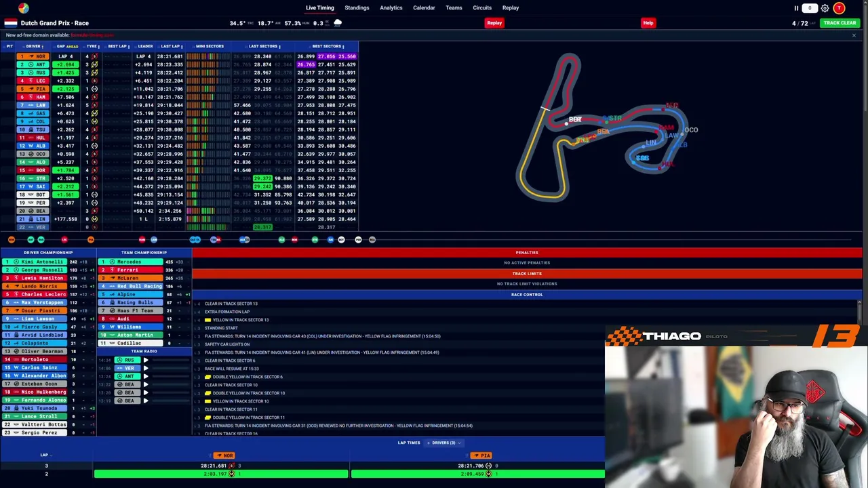868x488 pixels.
Task: Sort by the Last Lap column header
Action: click(172, 46)
